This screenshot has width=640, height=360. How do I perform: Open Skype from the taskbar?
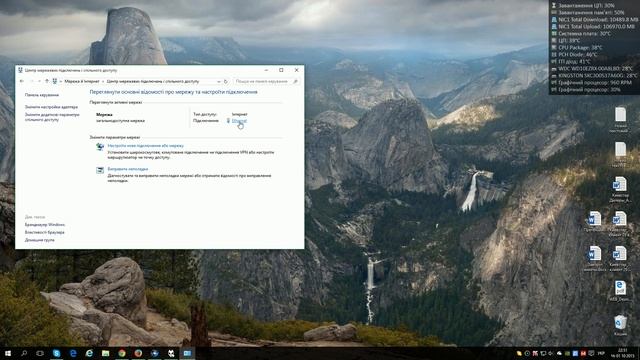56,353
